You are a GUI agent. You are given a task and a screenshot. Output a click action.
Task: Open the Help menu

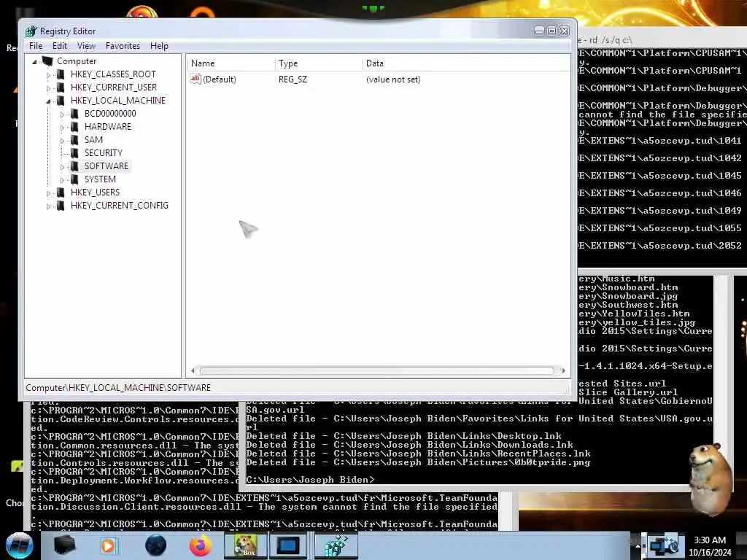coord(159,46)
